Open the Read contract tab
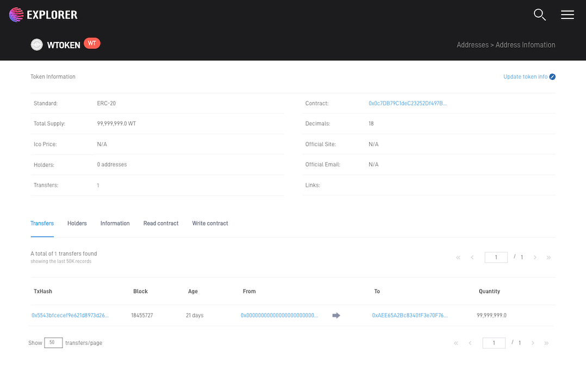Screen dimensions: 586x392 tap(161, 224)
